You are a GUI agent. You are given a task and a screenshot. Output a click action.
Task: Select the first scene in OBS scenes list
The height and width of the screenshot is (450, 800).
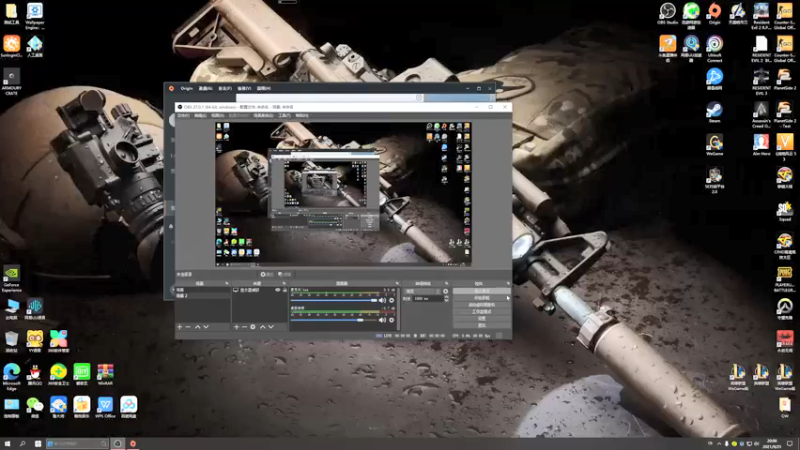click(203, 290)
